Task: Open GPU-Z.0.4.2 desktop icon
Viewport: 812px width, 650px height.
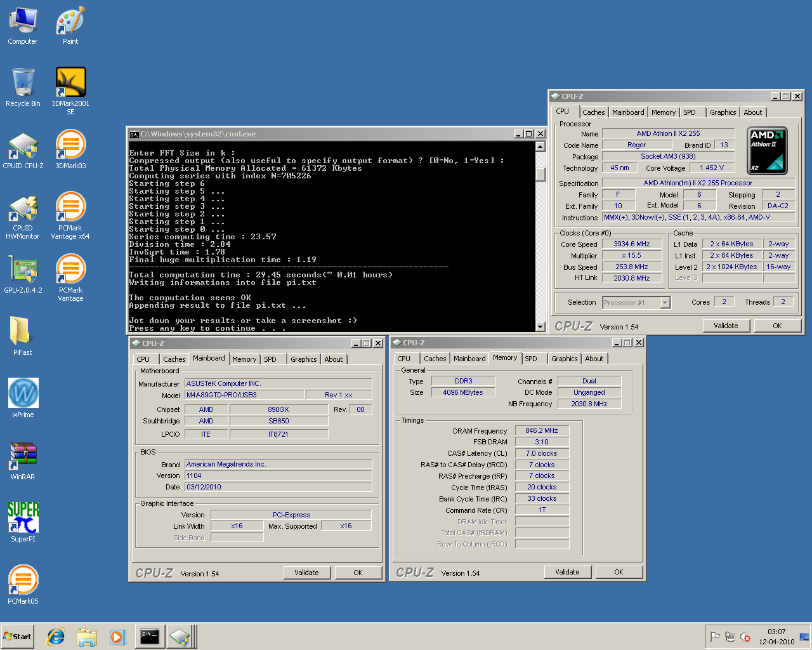Action: pos(23,275)
